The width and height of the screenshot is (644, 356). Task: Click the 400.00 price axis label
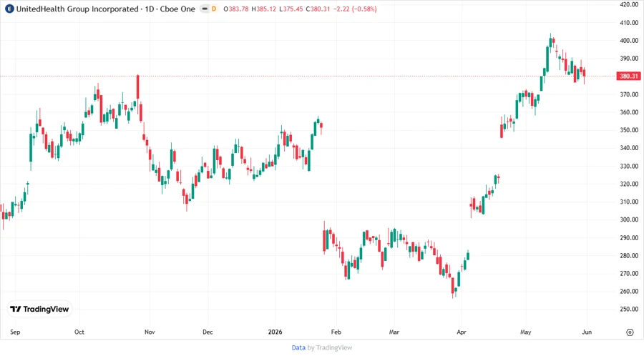click(629, 41)
